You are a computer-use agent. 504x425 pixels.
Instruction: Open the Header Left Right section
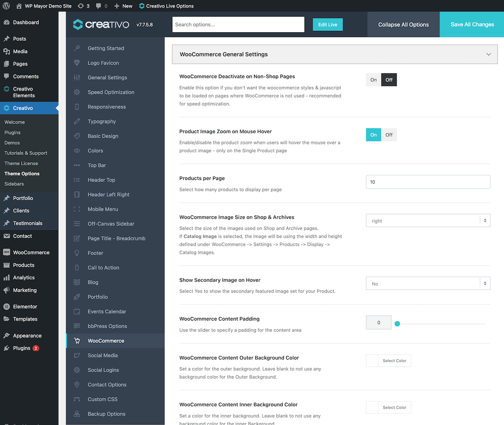point(115,195)
